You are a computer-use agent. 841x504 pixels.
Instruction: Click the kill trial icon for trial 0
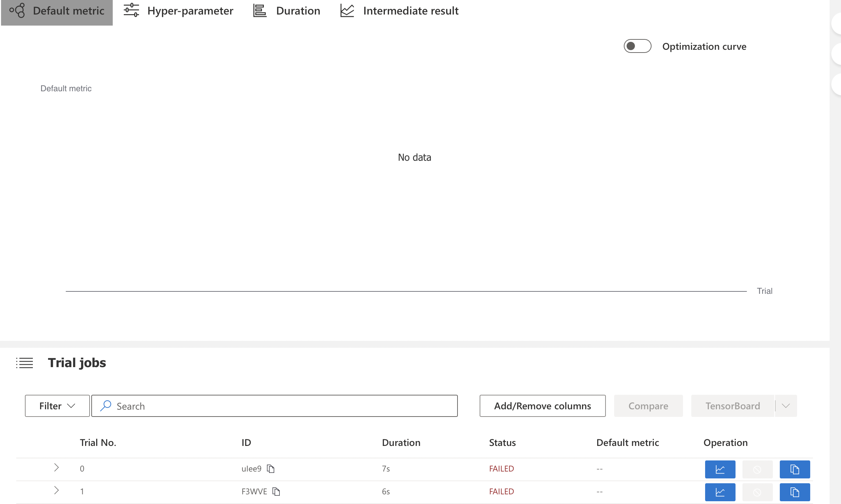tap(757, 469)
